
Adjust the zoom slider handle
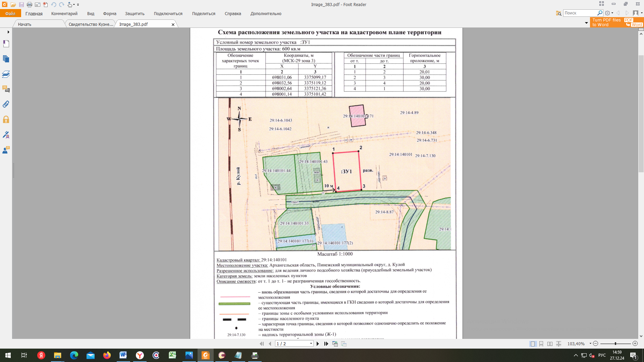coord(615,344)
